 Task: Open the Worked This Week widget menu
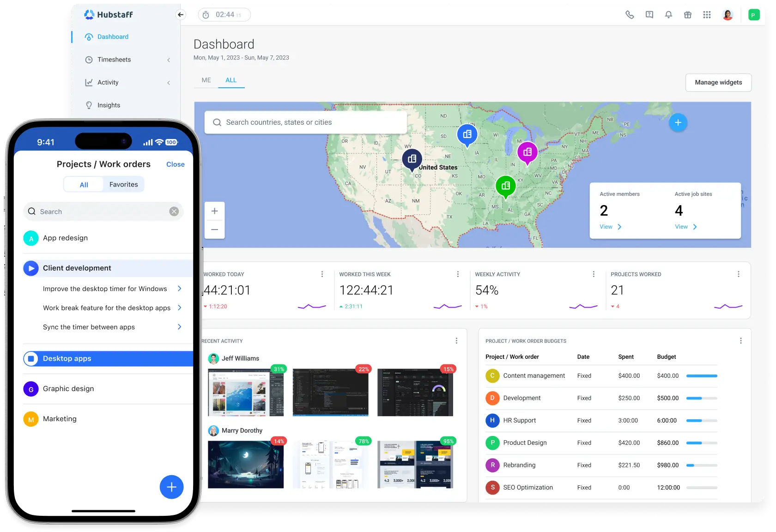point(458,274)
